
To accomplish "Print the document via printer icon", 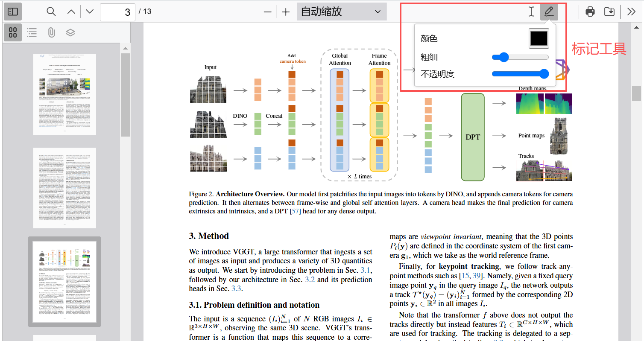I will click(590, 12).
